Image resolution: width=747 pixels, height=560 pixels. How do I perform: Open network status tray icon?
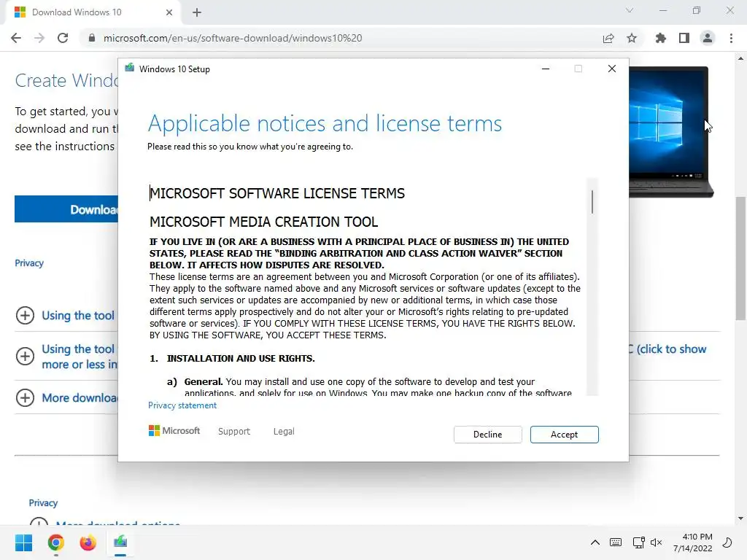click(x=638, y=542)
